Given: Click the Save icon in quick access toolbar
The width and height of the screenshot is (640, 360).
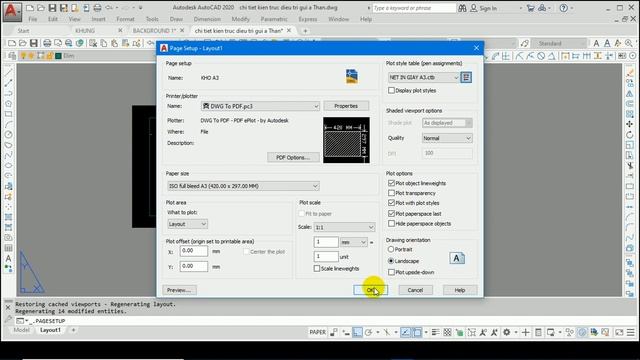Looking at the screenshot, I should pyautogui.click(x=52, y=8).
